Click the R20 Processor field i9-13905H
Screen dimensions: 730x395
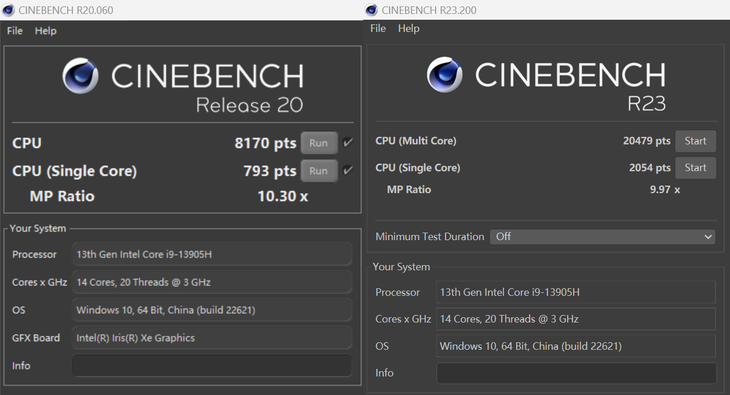212,254
